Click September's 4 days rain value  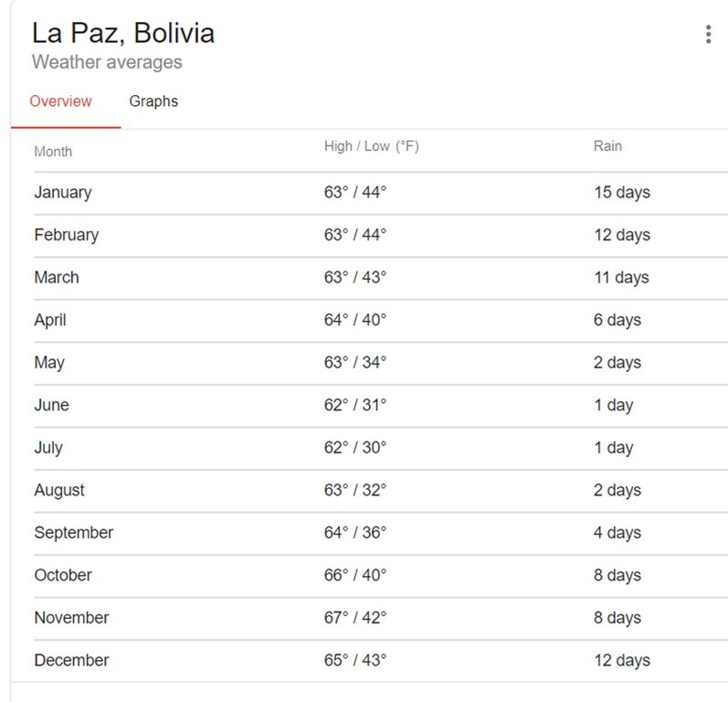[x=617, y=533]
